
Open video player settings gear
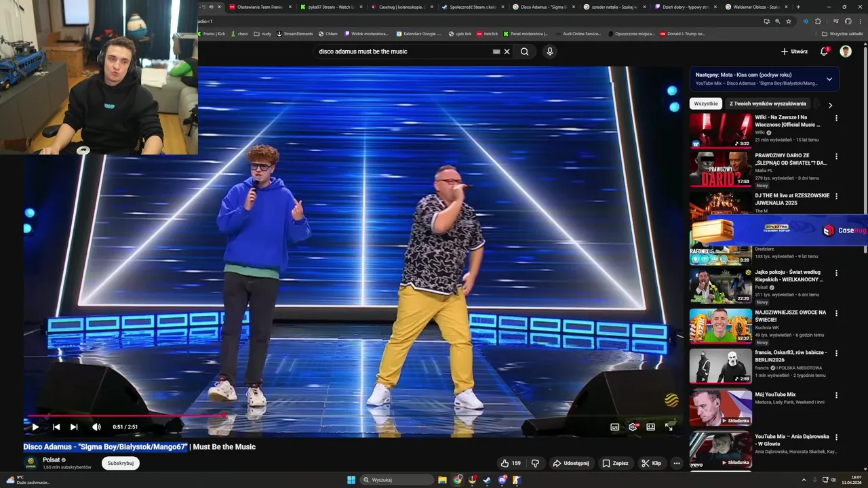pos(633,427)
